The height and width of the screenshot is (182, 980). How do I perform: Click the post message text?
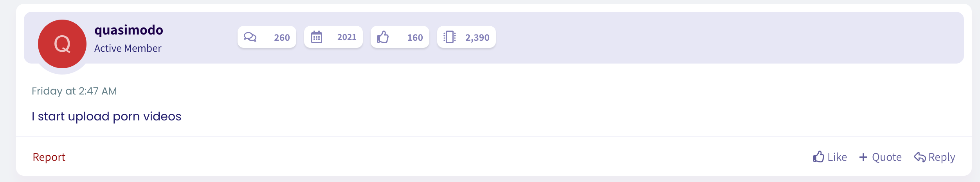[x=106, y=116]
